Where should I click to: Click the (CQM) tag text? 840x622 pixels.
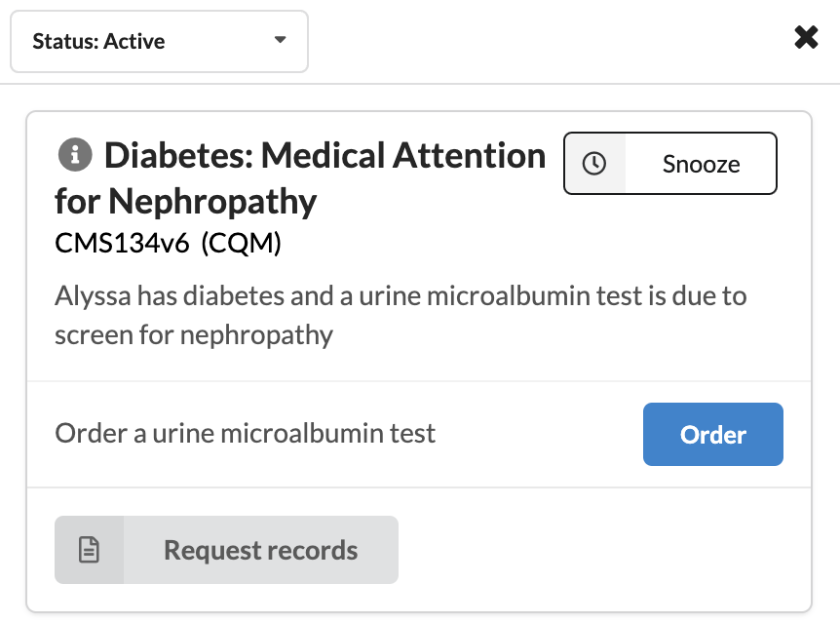coord(241,243)
